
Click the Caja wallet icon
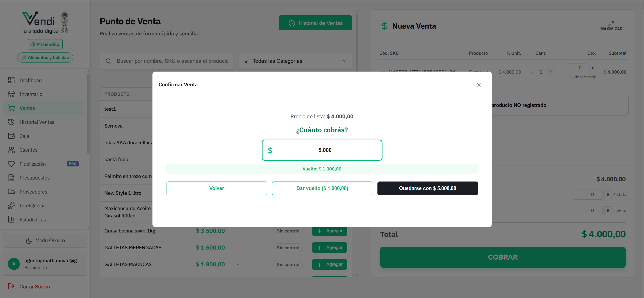(x=11, y=136)
